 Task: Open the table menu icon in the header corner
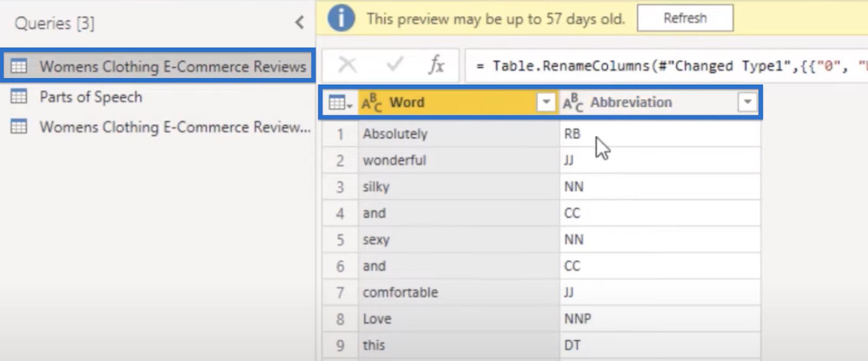click(x=340, y=102)
